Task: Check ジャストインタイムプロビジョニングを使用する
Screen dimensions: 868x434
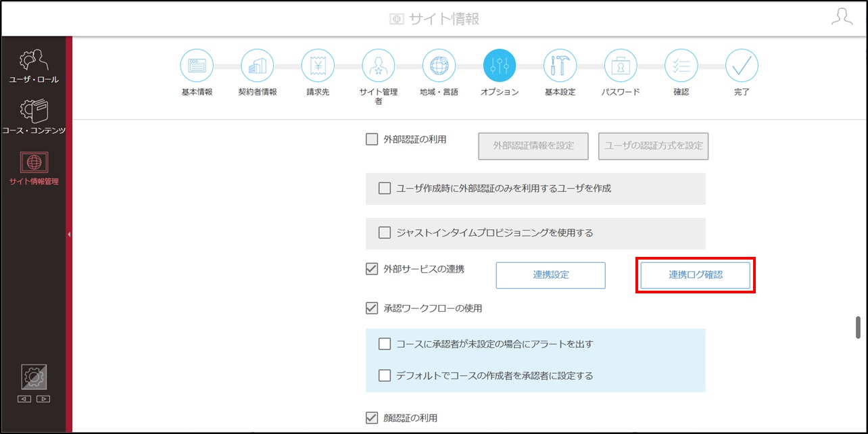Action: 385,233
